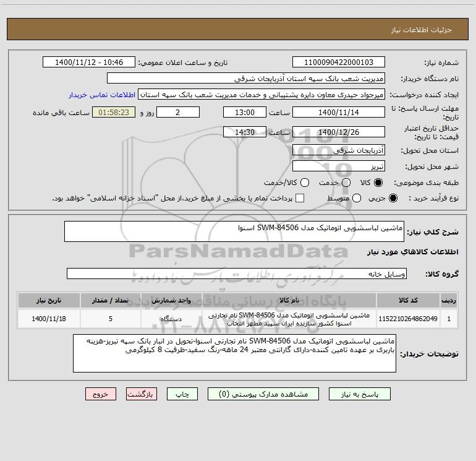Click the need date cell 1400/11/18

(49, 319)
